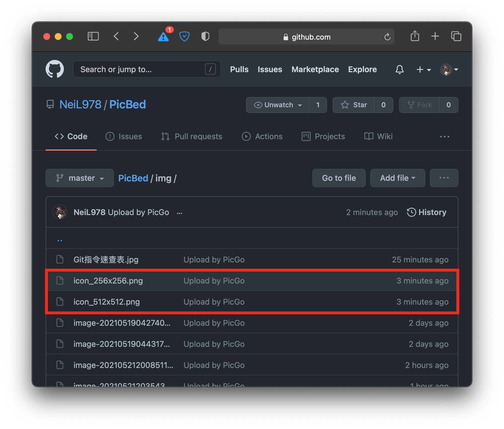Screen dimensions: 504x429
Task: Open the user avatar account menu
Action: [x=449, y=69]
